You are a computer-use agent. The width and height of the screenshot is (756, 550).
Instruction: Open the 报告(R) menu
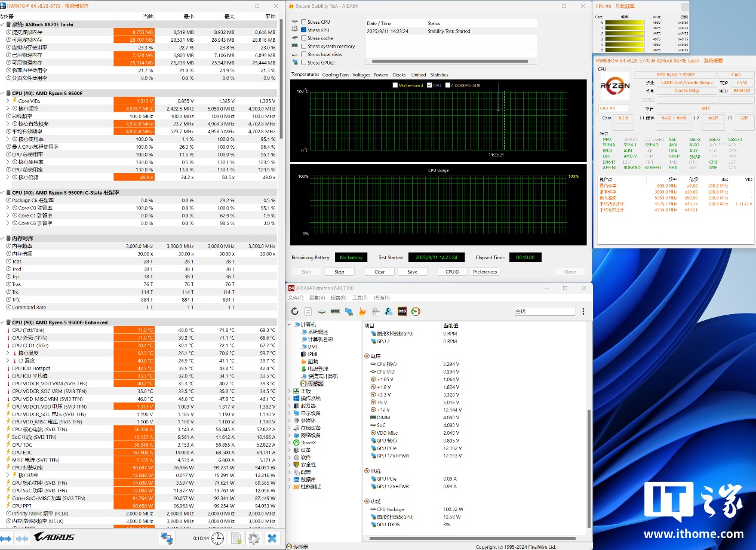(339, 297)
